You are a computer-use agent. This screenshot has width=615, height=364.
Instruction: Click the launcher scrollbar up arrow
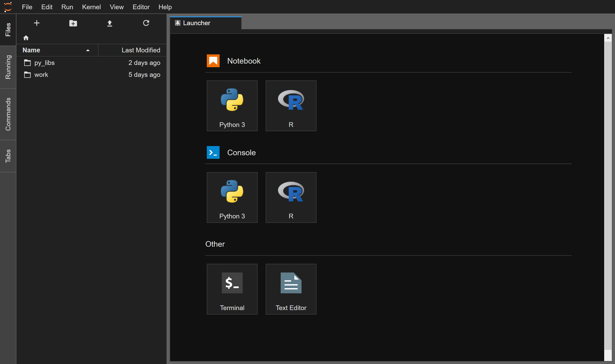[x=608, y=38]
